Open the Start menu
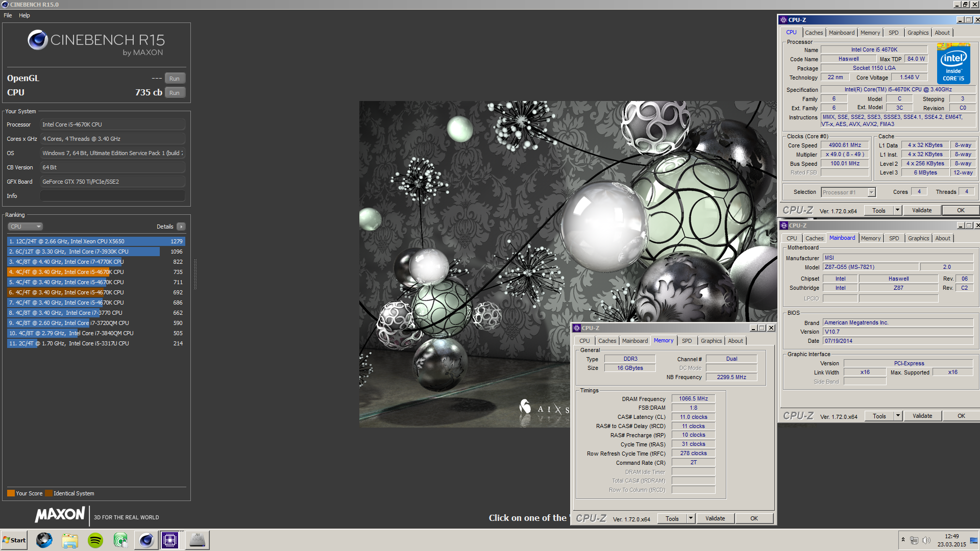The image size is (980, 551). (x=14, y=540)
